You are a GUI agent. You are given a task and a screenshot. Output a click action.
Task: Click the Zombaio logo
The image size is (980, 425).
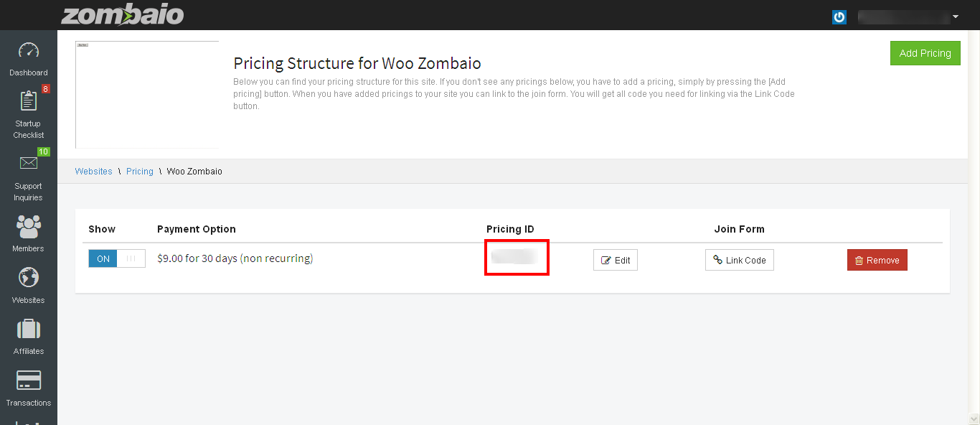(122, 15)
